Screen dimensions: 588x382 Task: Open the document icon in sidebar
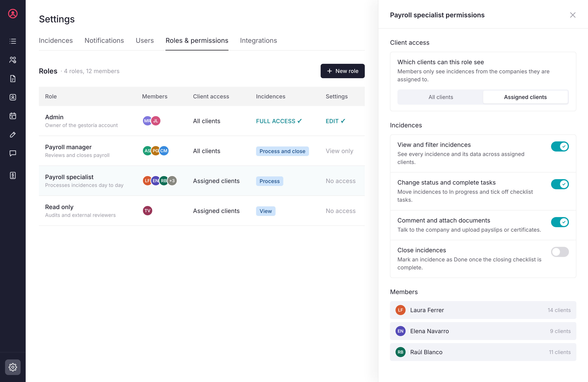pos(13,79)
